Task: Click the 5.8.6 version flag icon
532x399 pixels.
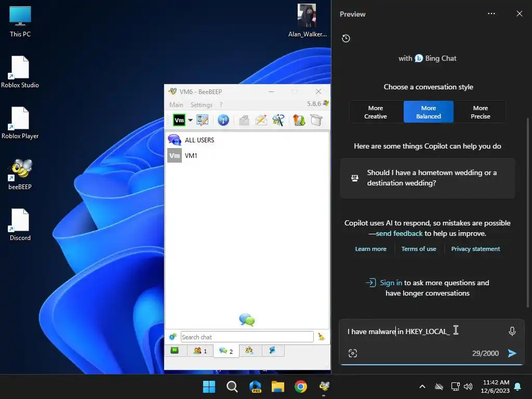Action: [x=326, y=103]
